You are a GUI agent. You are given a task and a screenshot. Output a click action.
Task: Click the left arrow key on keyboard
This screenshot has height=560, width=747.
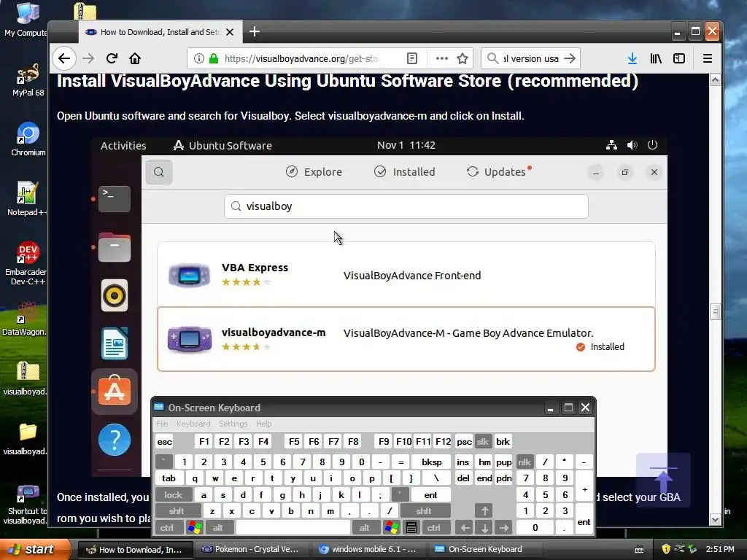(465, 528)
